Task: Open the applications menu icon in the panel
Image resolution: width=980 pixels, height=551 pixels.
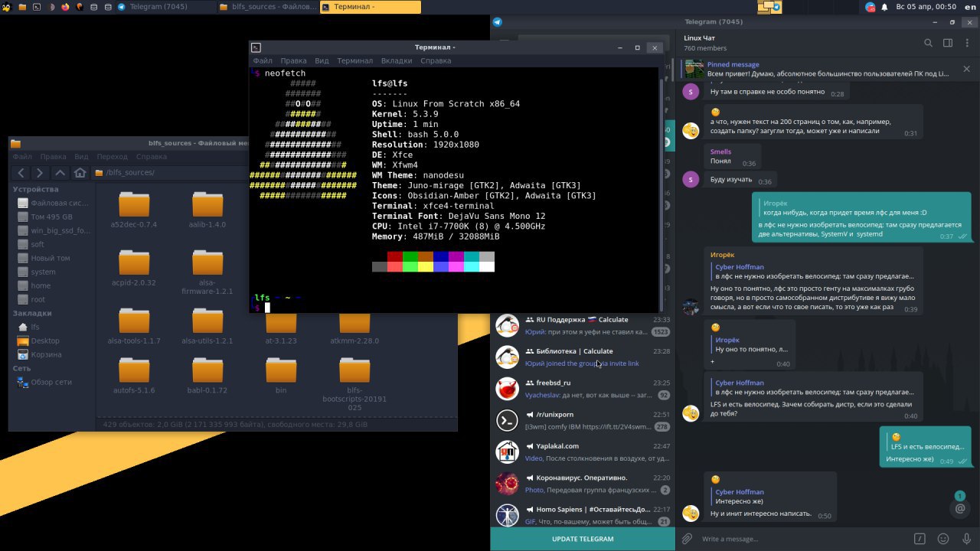Action: click(x=6, y=7)
